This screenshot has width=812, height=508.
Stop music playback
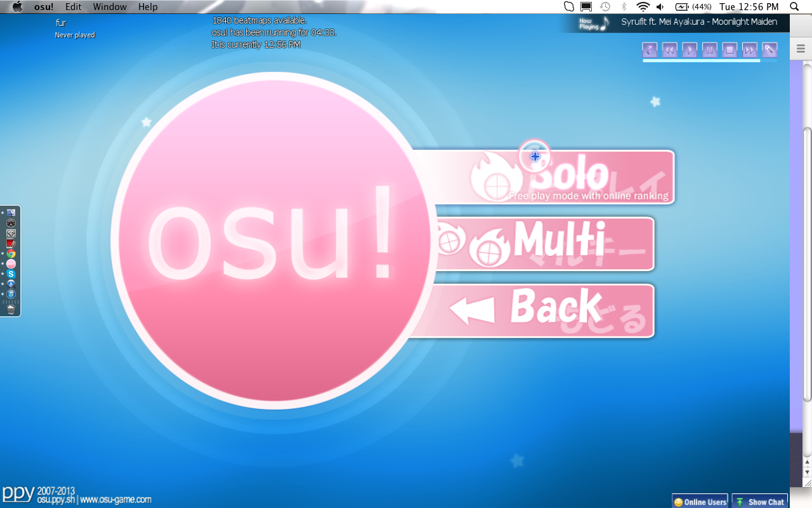click(x=730, y=50)
